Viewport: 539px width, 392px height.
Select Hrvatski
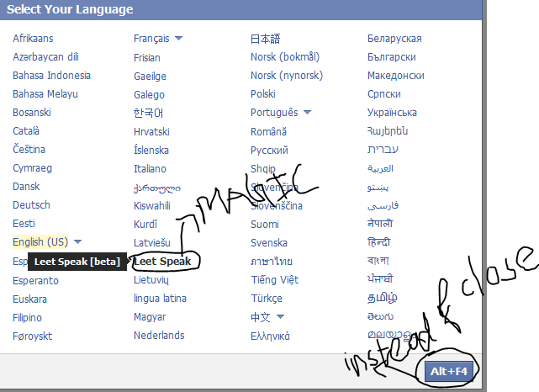coord(151,132)
